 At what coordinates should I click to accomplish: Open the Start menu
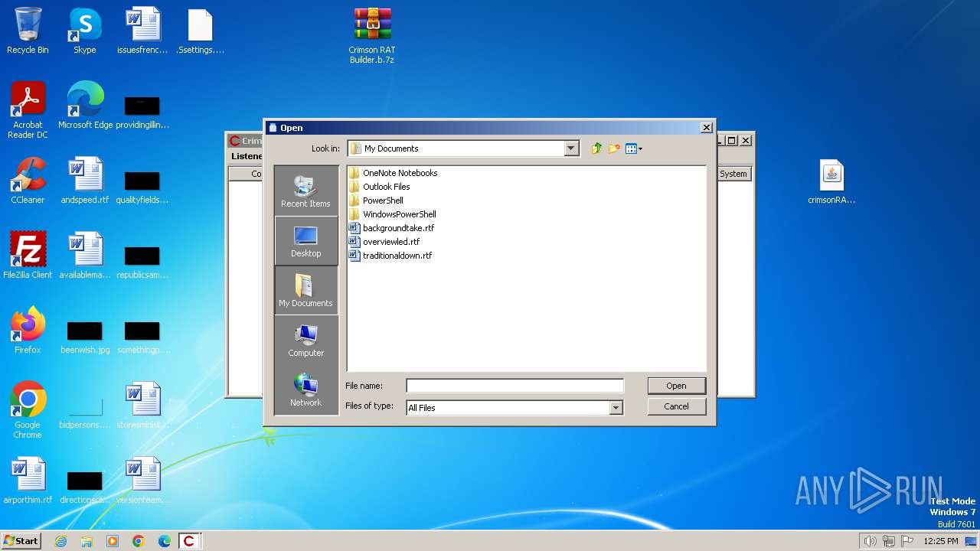(x=21, y=540)
